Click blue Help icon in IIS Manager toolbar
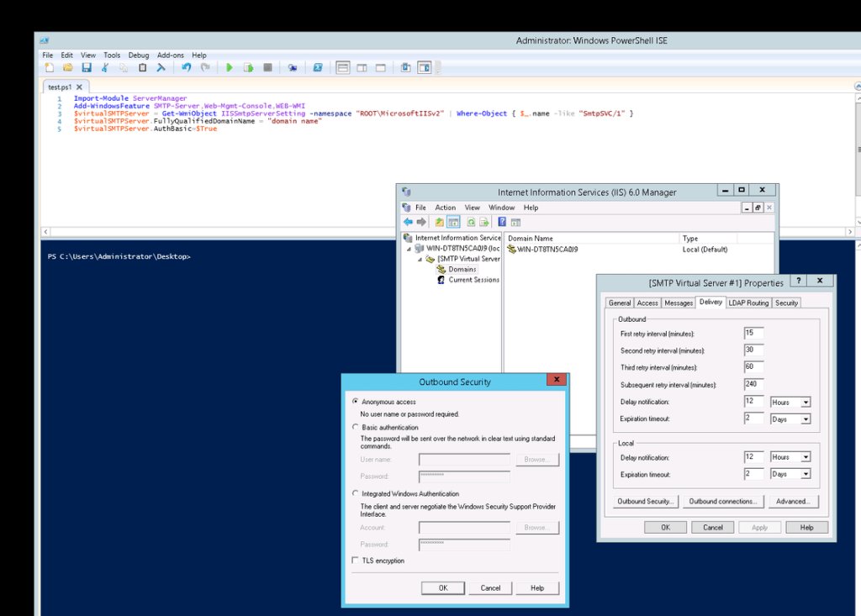Image resolution: width=861 pixels, height=616 pixels. (x=502, y=222)
